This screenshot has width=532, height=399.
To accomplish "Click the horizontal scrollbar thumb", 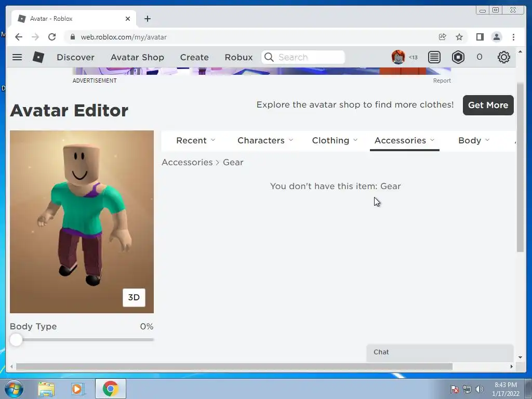I will pyautogui.click(x=234, y=366).
